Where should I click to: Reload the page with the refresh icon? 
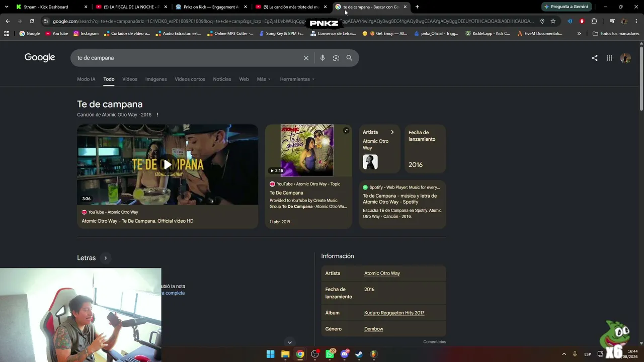coord(32,21)
